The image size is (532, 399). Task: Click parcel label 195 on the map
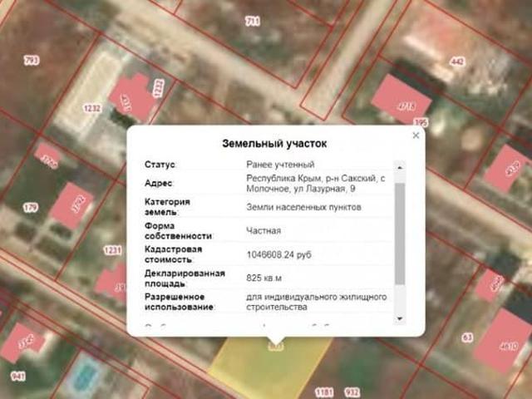[x=421, y=122]
